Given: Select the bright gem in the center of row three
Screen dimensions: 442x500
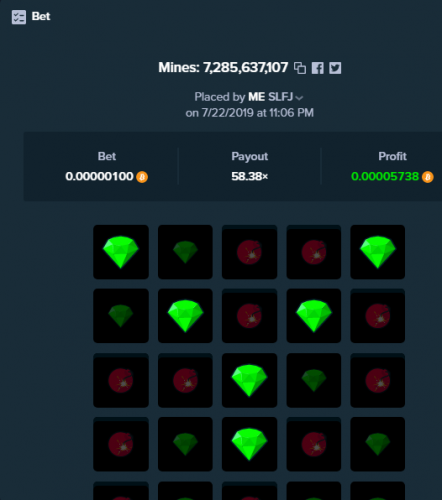Looking at the screenshot, I should pos(249,380).
